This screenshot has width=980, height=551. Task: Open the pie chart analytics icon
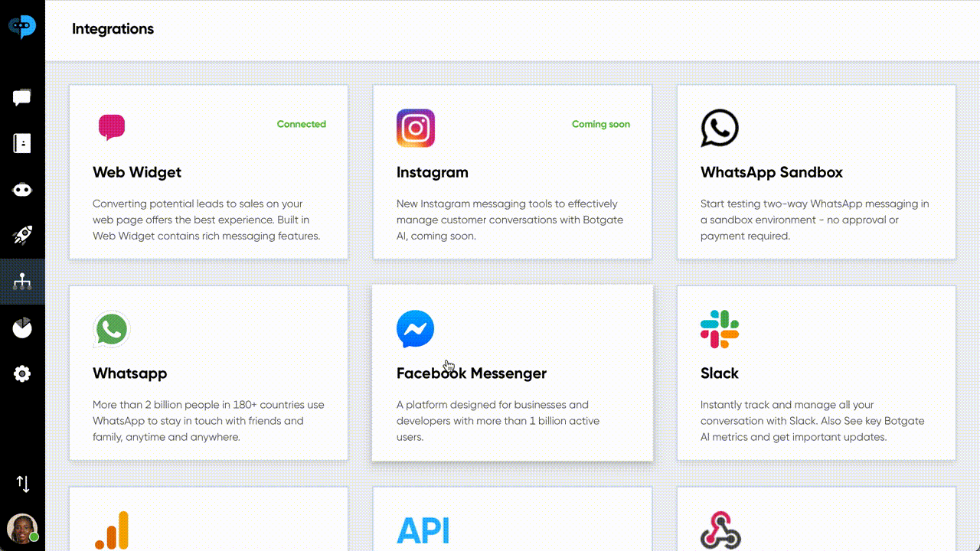(x=22, y=328)
